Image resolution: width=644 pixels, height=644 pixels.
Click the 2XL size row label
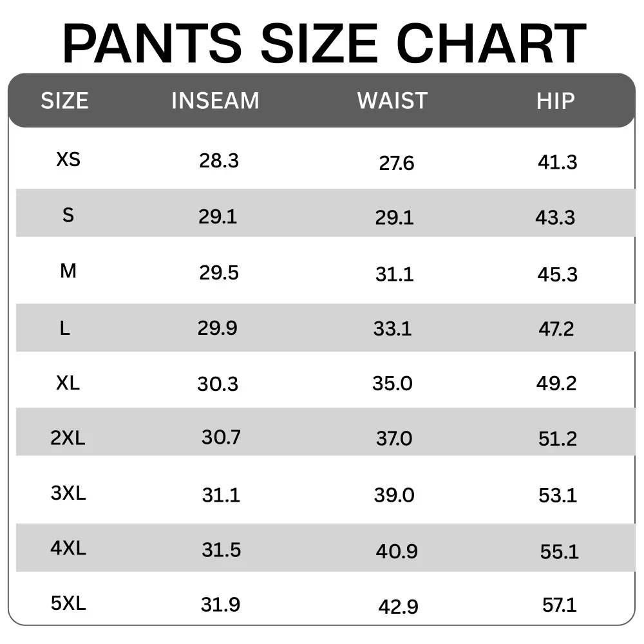[x=68, y=439]
